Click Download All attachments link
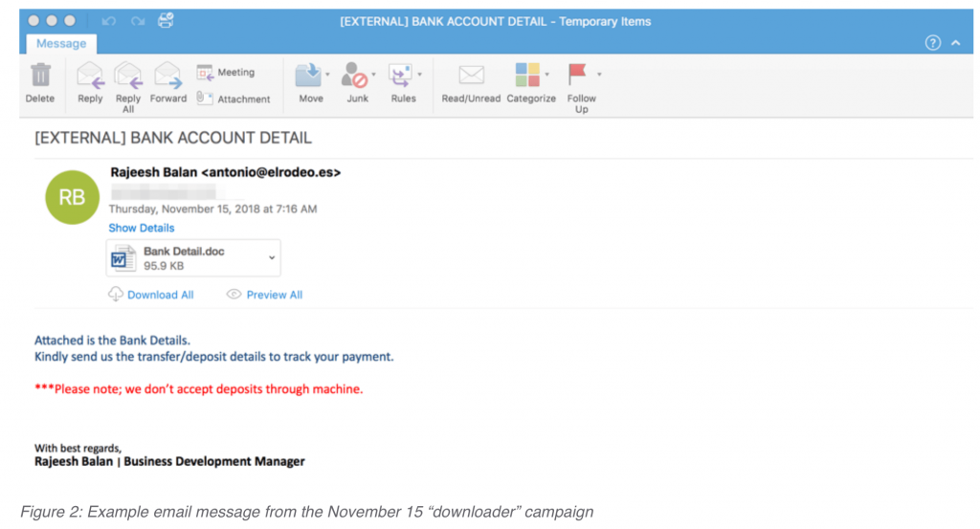980x529 pixels. (160, 295)
